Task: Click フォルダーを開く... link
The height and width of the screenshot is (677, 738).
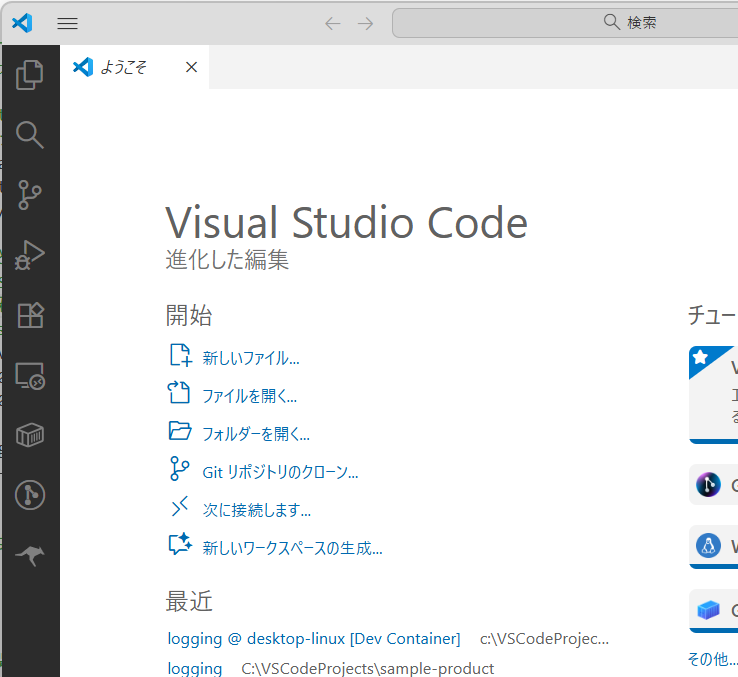Action: (x=256, y=434)
